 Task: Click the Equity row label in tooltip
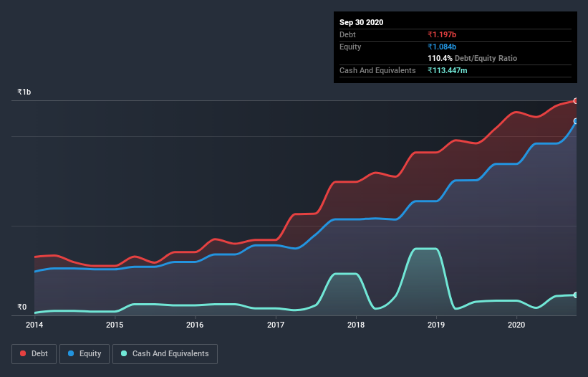(x=350, y=47)
